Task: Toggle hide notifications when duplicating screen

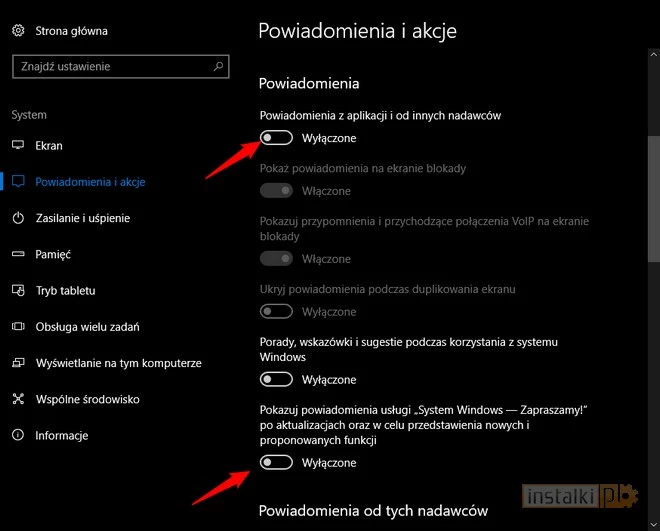Action: (x=276, y=312)
